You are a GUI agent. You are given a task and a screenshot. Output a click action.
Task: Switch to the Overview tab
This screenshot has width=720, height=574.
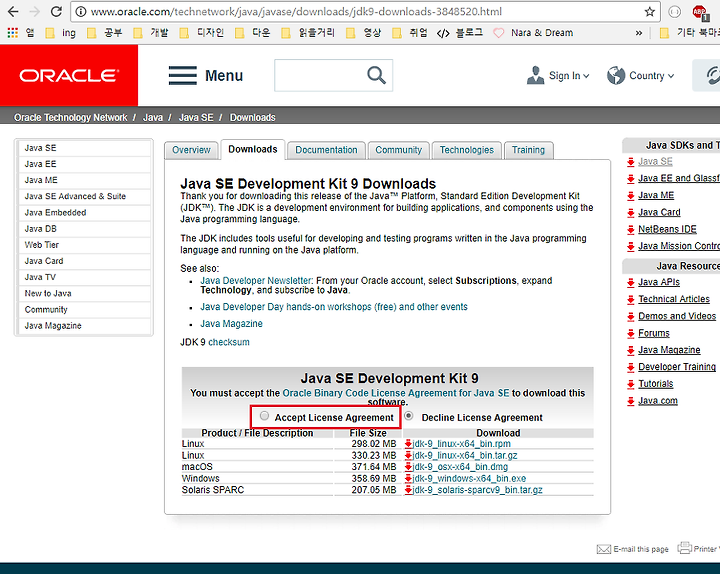191,150
